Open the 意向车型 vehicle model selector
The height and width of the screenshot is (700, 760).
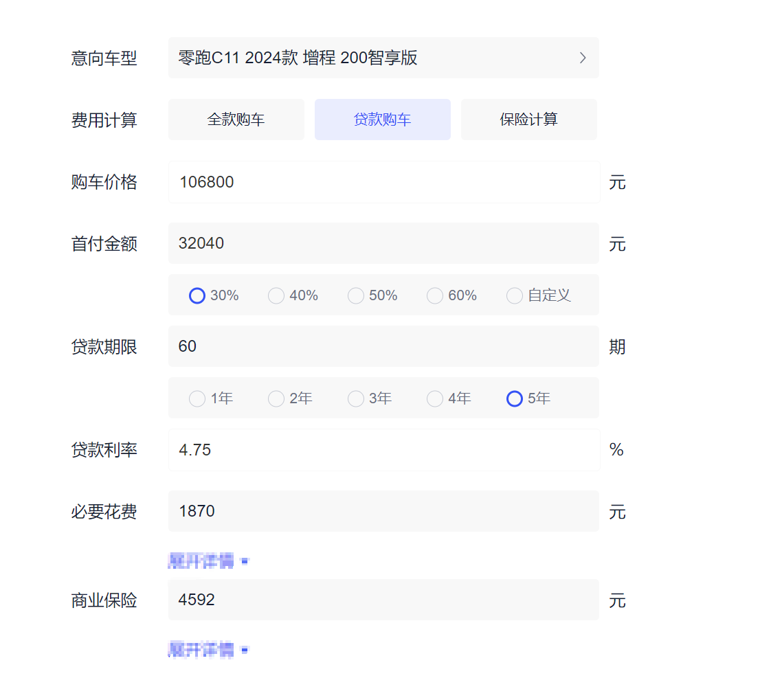tap(383, 58)
